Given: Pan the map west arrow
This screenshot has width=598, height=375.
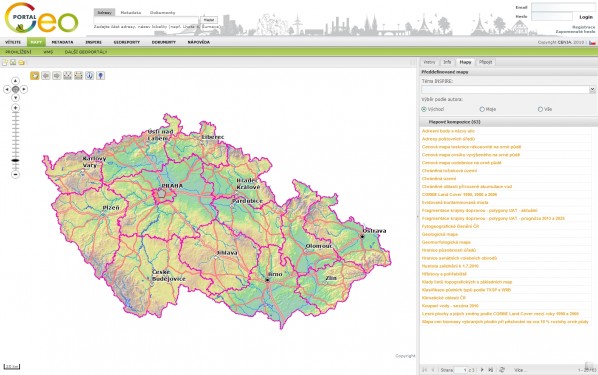Looking at the screenshot, I should pos(7,89).
